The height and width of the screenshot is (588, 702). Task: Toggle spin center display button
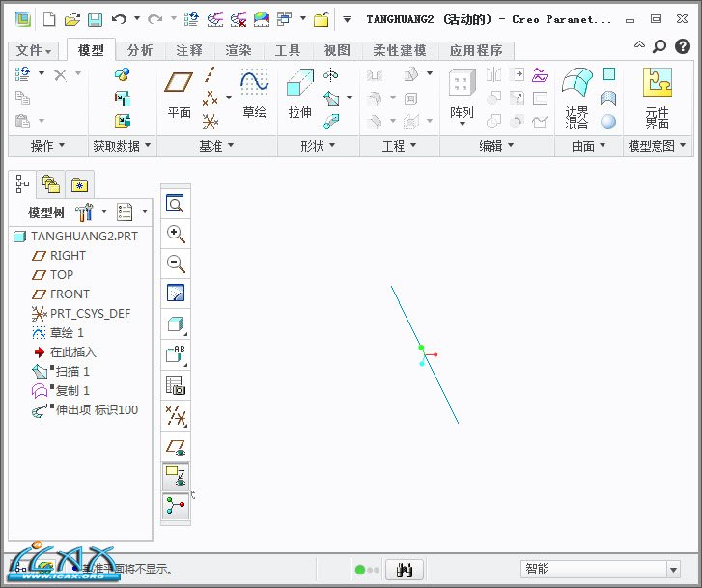[x=176, y=506]
